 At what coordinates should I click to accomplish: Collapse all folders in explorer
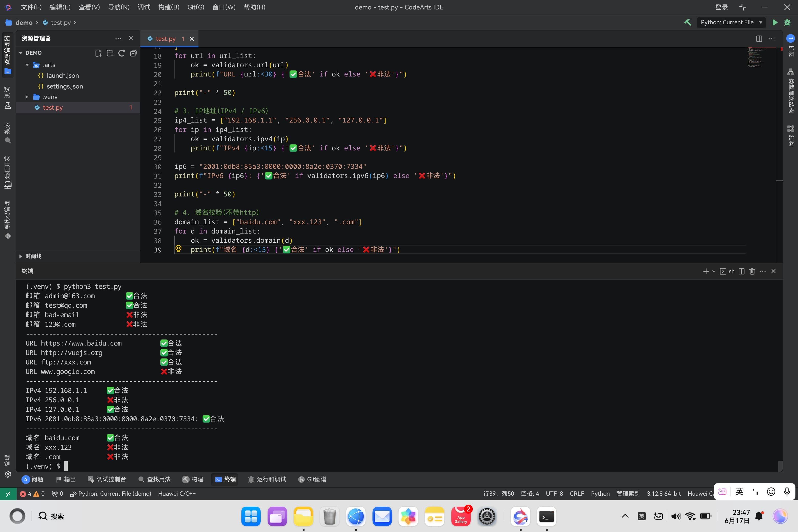click(x=133, y=53)
